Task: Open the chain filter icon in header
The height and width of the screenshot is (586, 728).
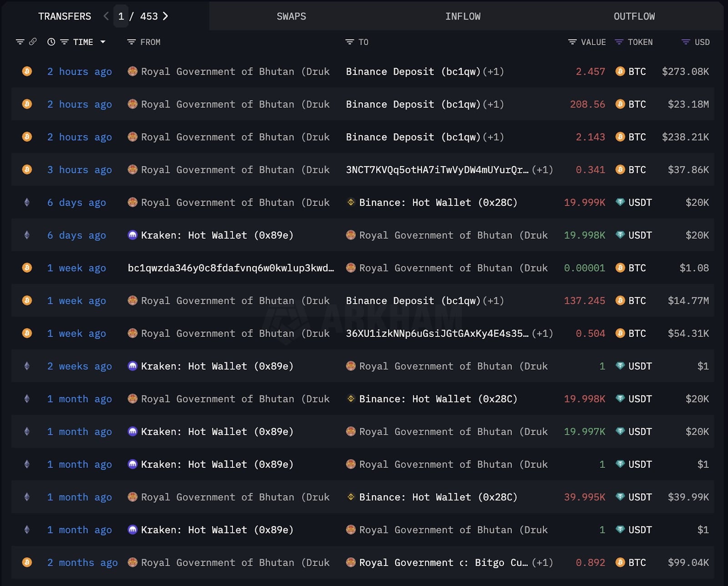Action: [20, 42]
